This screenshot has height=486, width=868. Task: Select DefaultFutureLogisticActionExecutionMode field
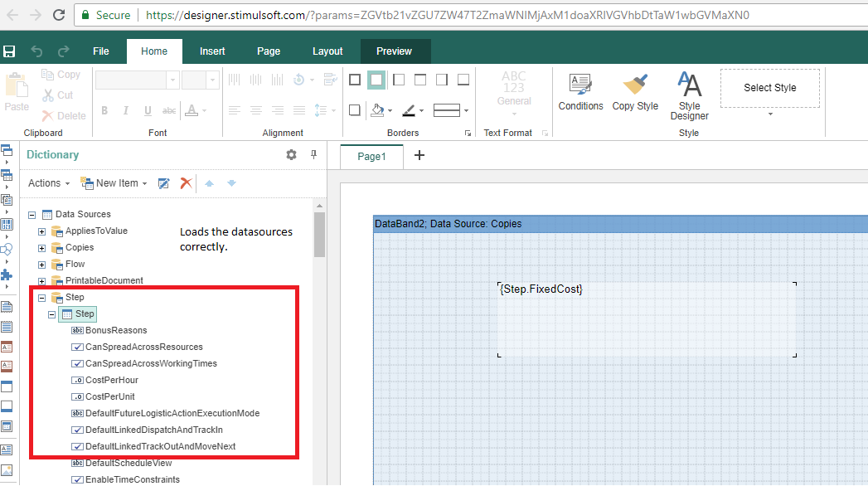point(166,414)
